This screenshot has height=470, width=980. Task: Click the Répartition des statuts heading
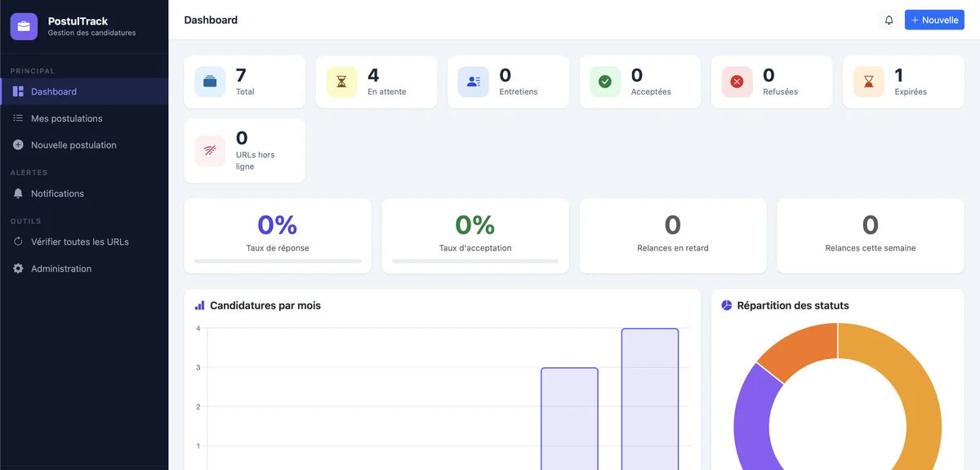[793, 305]
